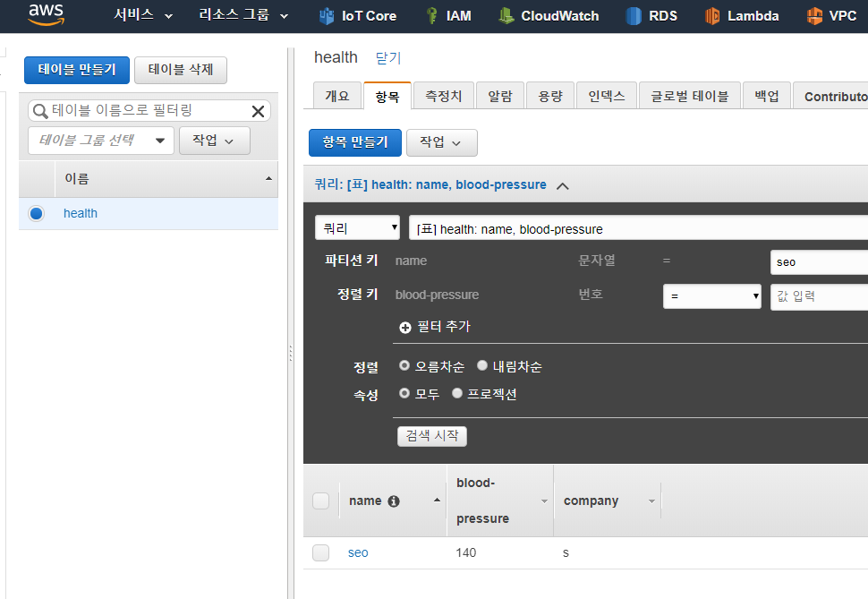Select 모두 attributes option
This screenshot has height=599, width=868.
coord(404,393)
